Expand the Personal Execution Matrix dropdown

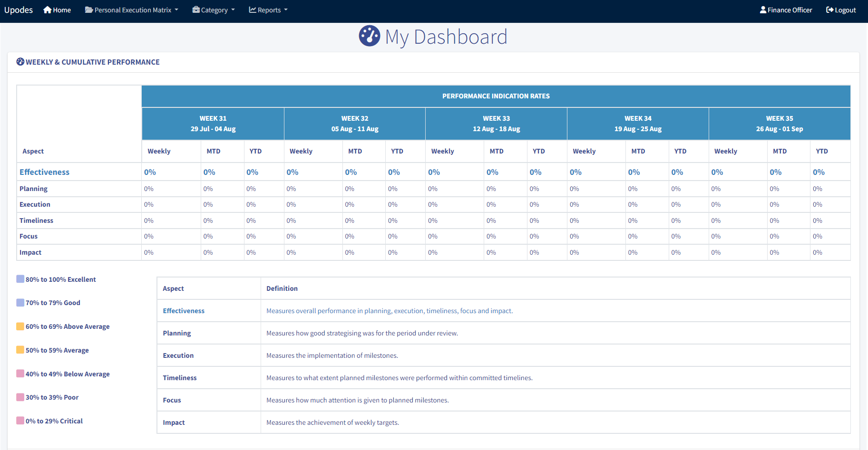[132, 10]
